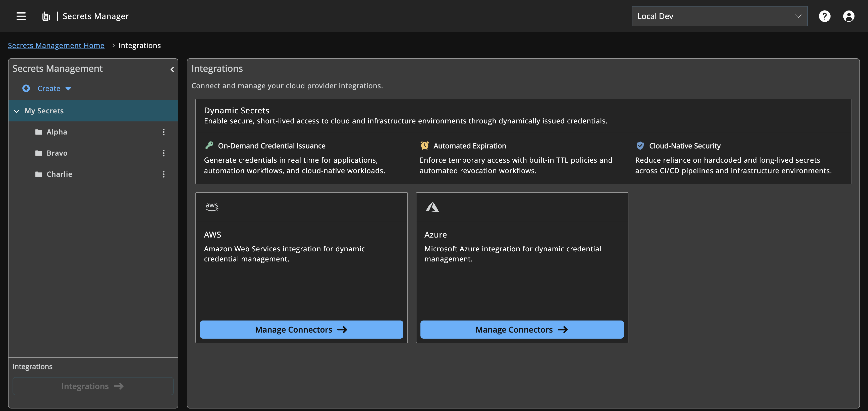Click Manage Connectors for Azure
This screenshot has width=868, height=411.
click(x=522, y=329)
